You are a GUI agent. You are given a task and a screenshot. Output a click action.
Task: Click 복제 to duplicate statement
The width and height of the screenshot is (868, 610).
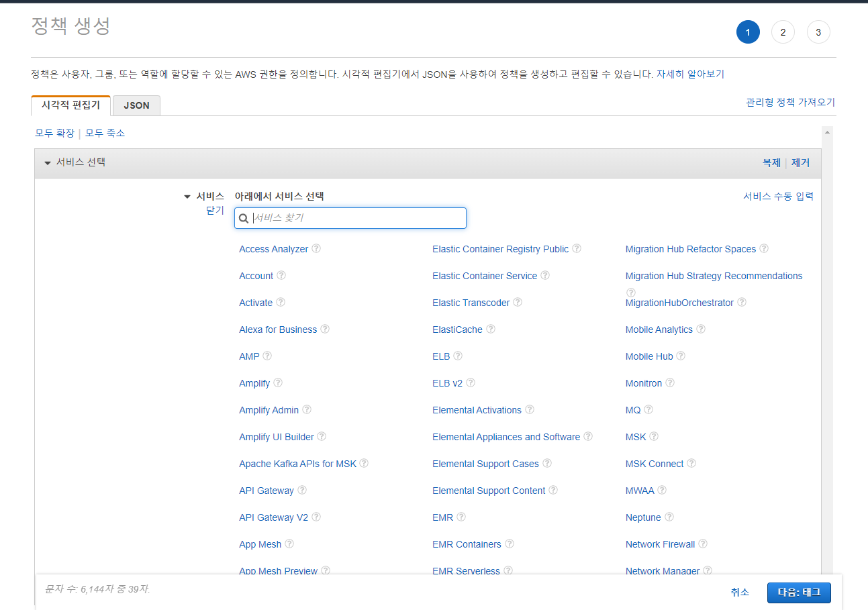click(x=771, y=162)
